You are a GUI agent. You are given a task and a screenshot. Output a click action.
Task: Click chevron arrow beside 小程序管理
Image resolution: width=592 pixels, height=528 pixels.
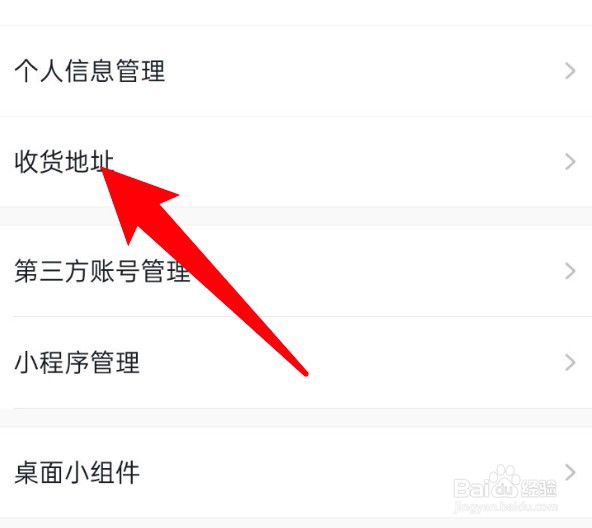click(570, 362)
